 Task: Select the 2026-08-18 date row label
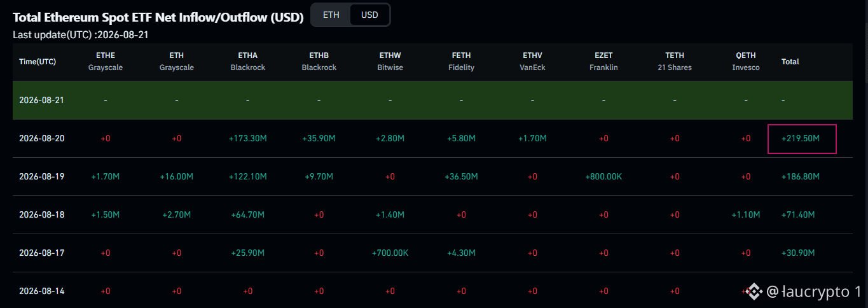[x=41, y=214]
